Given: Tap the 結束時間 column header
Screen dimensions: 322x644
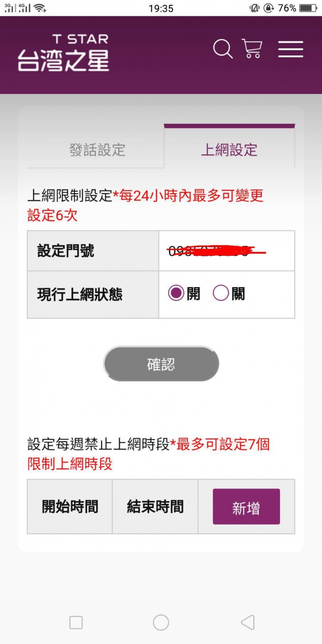Looking at the screenshot, I should click(155, 507).
